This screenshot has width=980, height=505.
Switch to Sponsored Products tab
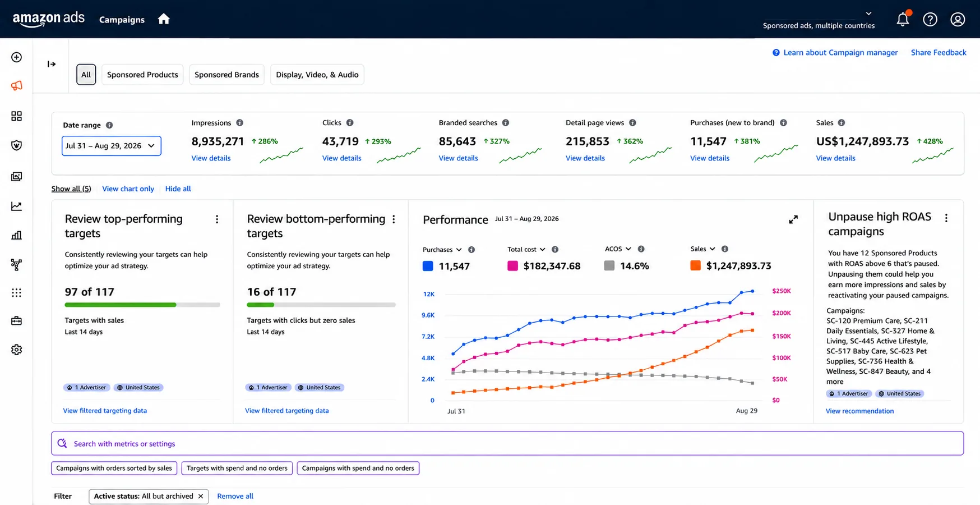(142, 75)
